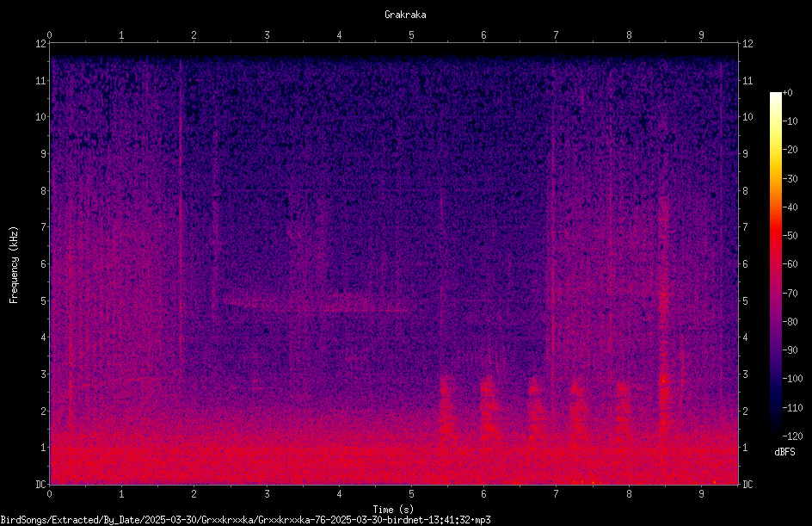This screenshot has height=526, width=812.
Task: Click the 7 second tick on the bottom time axis
Action: tap(557, 494)
